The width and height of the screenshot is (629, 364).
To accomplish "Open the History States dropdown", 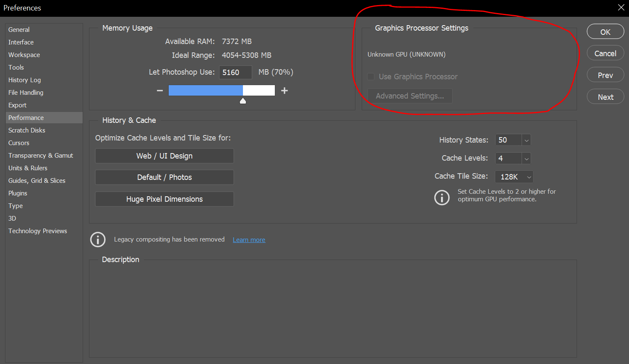I will pyautogui.click(x=526, y=140).
